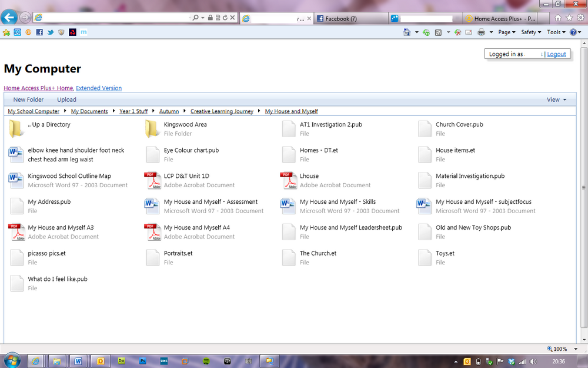Click the browser Back arrow button

point(9,17)
